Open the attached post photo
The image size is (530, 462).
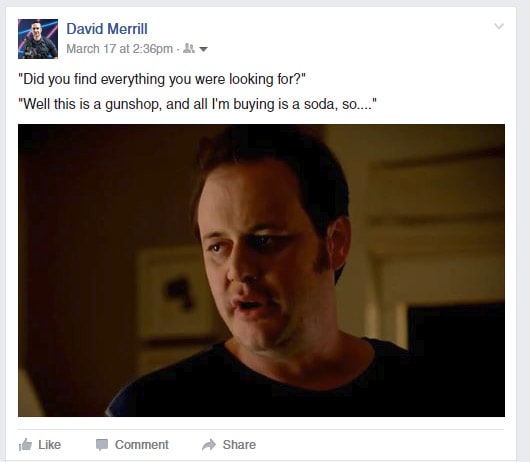click(261, 270)
